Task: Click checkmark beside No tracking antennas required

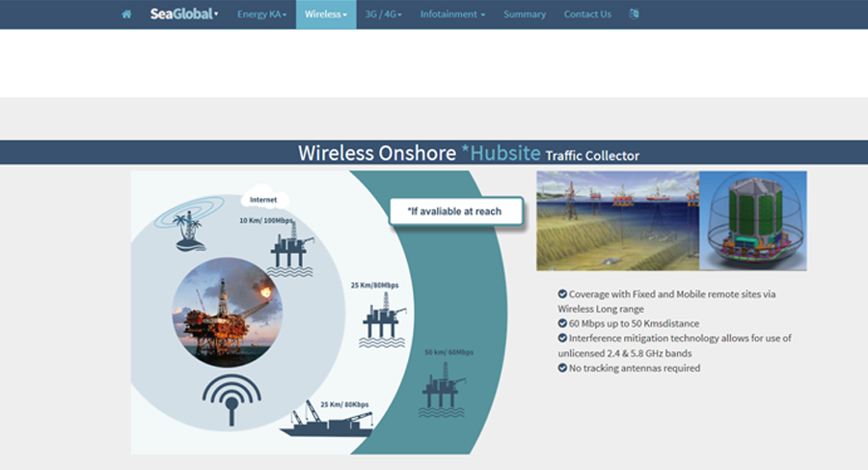Action: (562, 368)
